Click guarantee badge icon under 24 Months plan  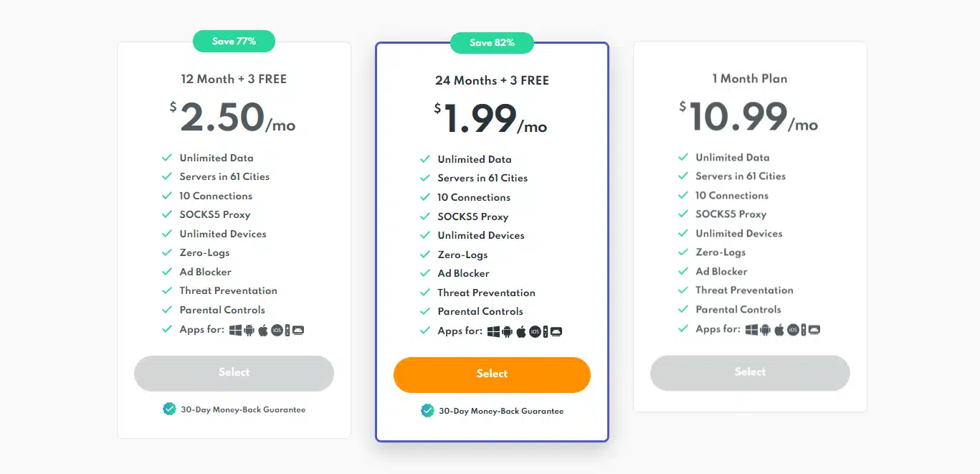click(427, 411)
